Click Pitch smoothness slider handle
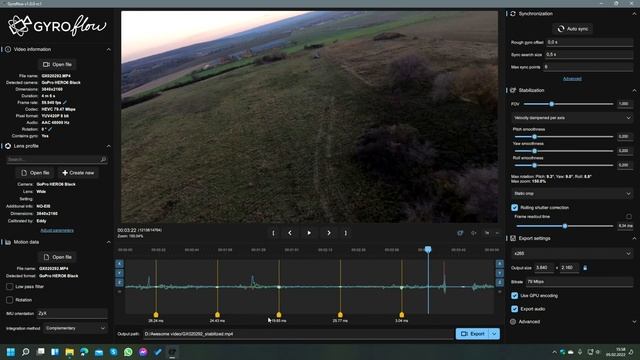The image size is (640, 360). pos(534,137)
